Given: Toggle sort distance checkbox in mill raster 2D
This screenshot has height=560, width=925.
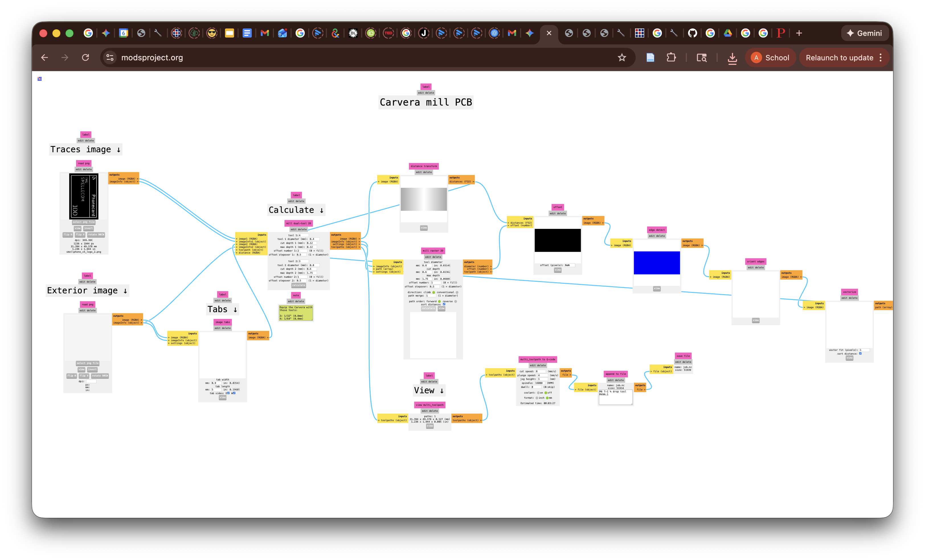Looking at the screenshot, I should [x=444, y=304].
